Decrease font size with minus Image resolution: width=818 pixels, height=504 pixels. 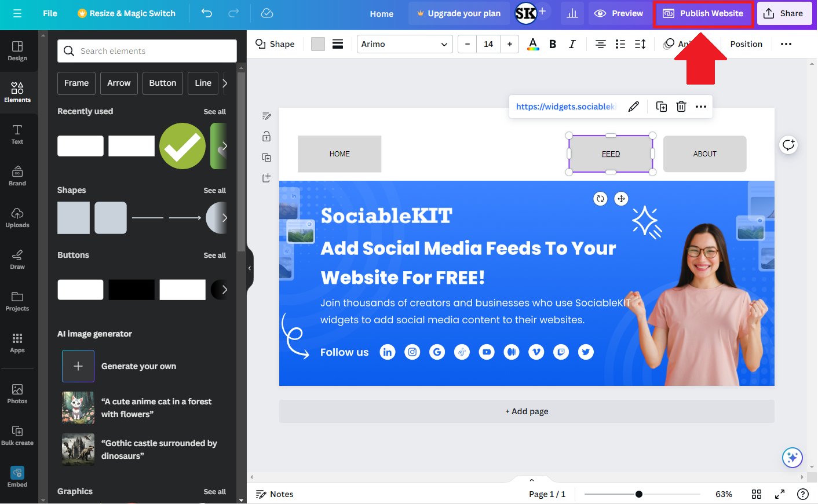pyautogui.click(x=468, y=44)
